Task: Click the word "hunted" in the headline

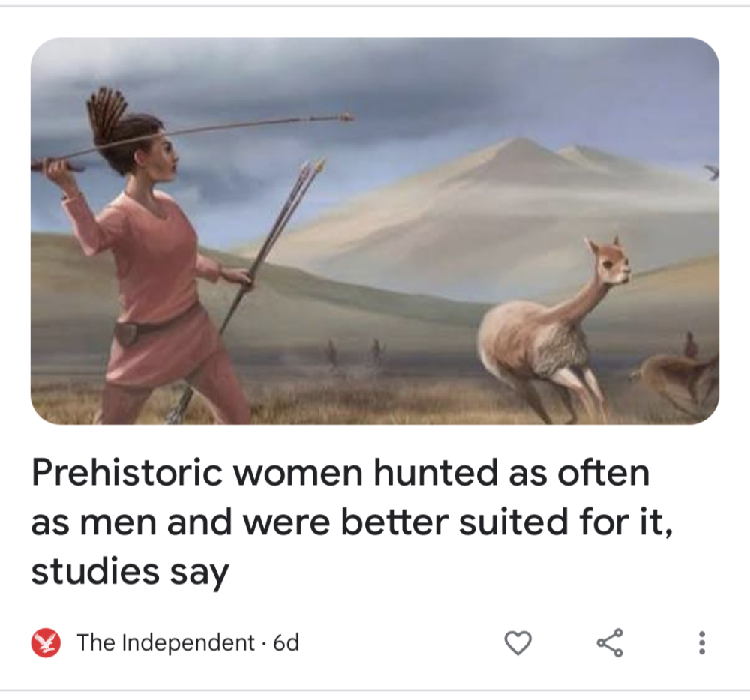Action: (x=435, y=473)
